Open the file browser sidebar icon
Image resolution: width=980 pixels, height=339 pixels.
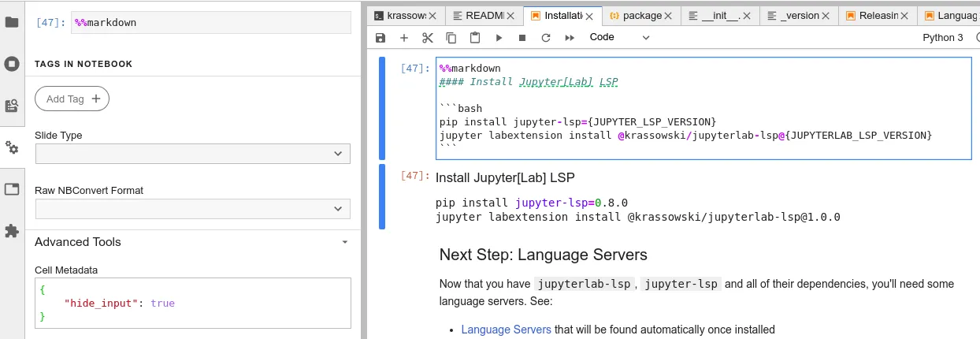pos(12,22)
